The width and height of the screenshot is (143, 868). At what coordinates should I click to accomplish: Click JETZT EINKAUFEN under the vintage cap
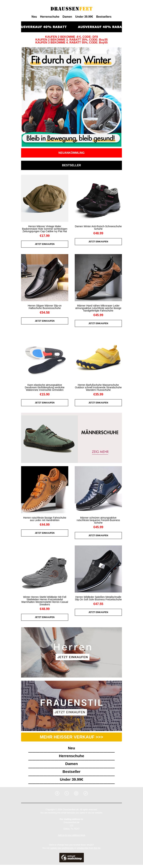pyautogui.click(x=45, y=244)
